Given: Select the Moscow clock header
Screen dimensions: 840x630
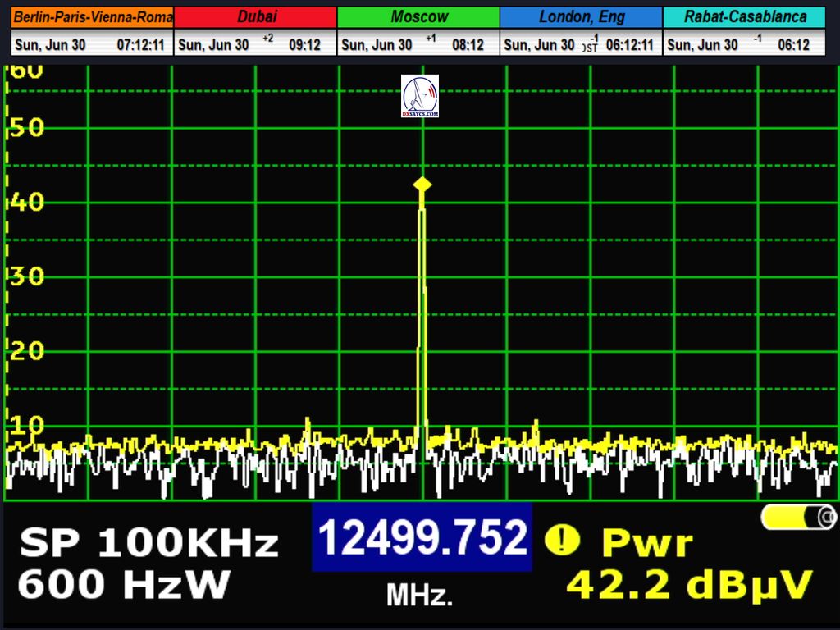Looking at the screenshot, I should pos(418,17).
